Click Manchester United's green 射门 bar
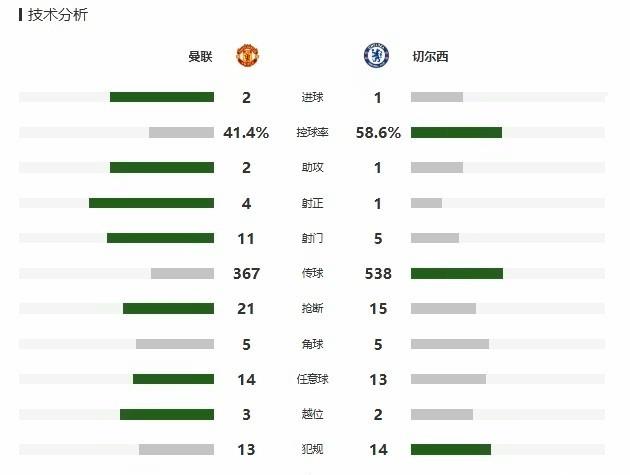The height and width of the screenshot is (475, 630). pyautogui.click(x=160, y=238)
